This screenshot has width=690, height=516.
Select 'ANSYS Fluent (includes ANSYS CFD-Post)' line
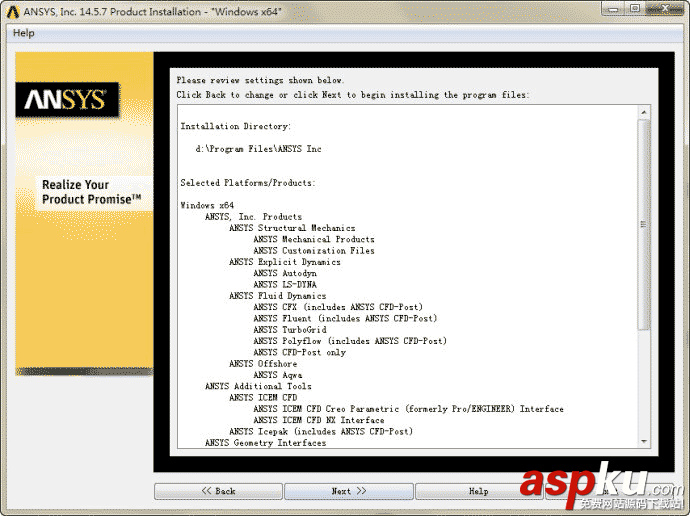(x=345, y=318)
